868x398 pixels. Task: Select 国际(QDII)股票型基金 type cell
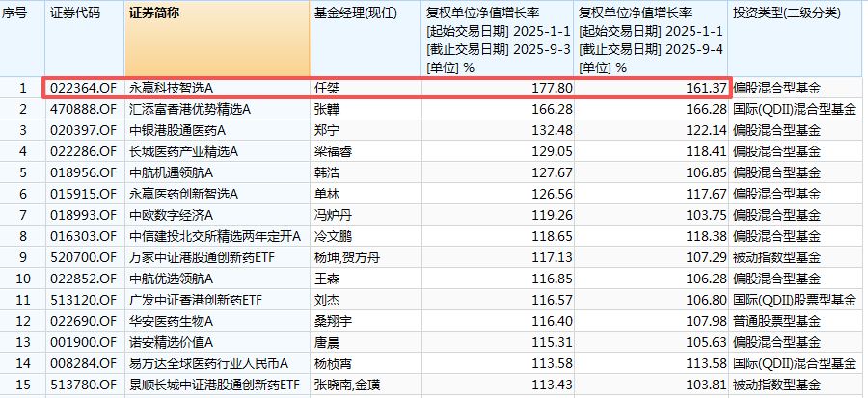coord(795,300)
